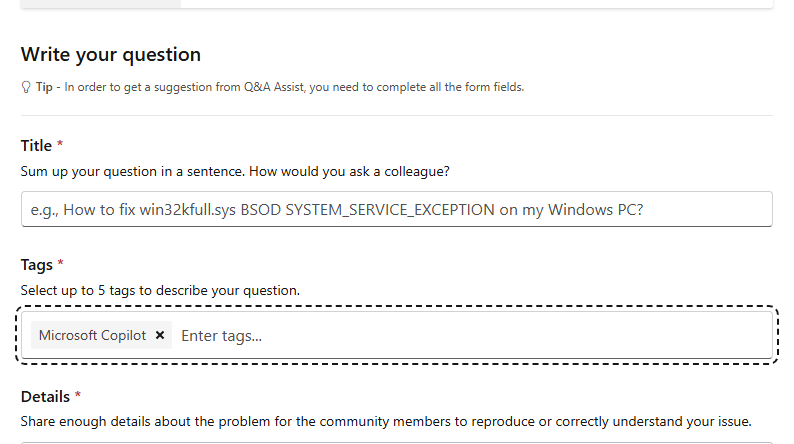794x444 pixels.
Task: Click the required asterisk next to Details
Action: (x=78, y=396)
